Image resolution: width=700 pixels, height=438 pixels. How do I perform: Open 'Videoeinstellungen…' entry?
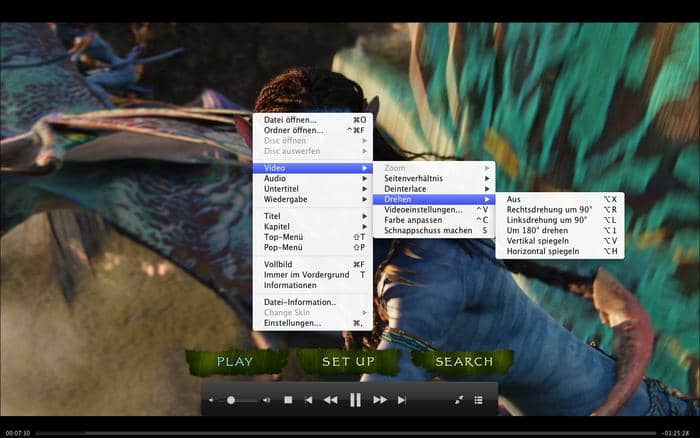point(434,209)
